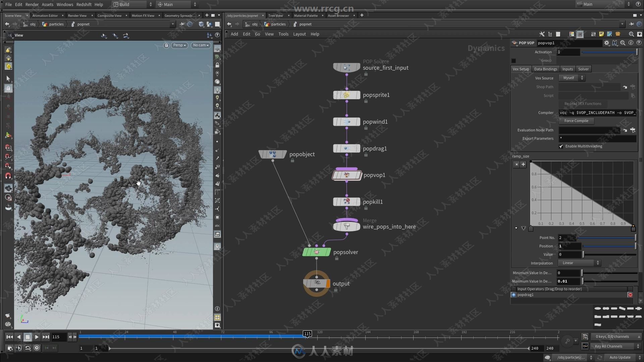Click the popkill1 node icon
Viewport: 644px width, 362px height.
tap(347, 201)
